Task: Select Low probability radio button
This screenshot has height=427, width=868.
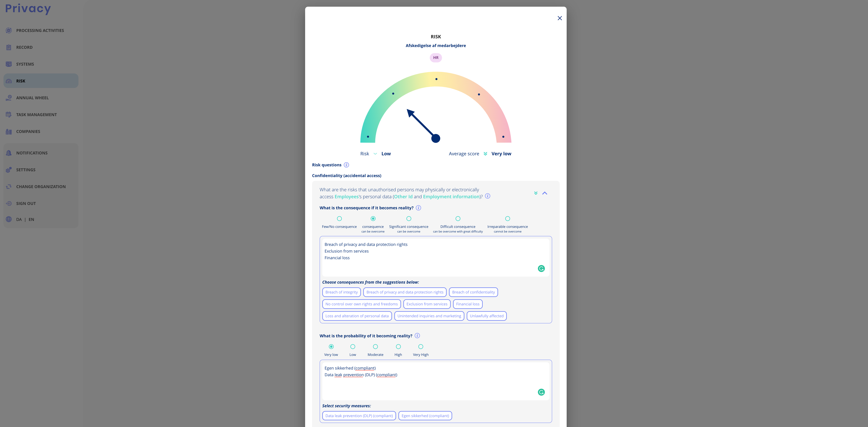Action: coord(353,347)
